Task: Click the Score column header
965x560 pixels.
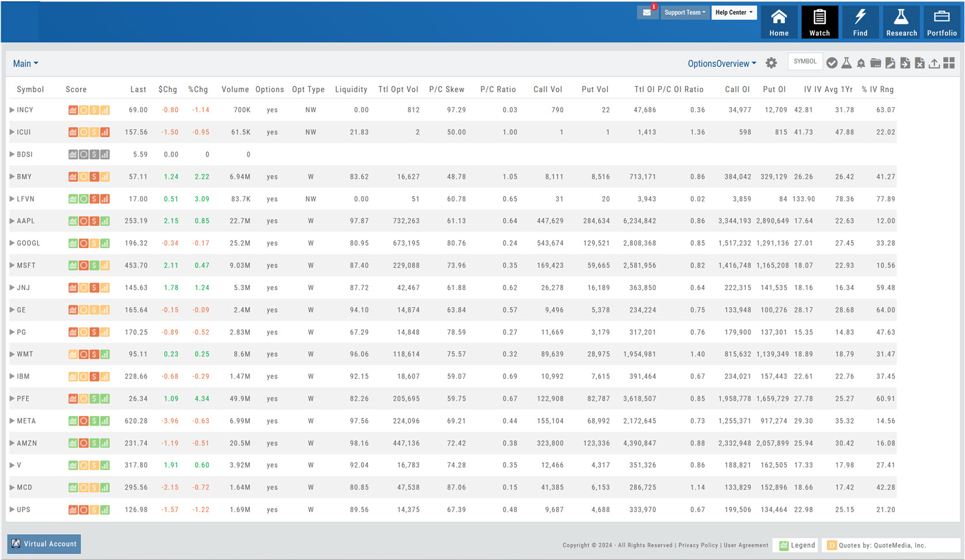Action: pos(76,89)
